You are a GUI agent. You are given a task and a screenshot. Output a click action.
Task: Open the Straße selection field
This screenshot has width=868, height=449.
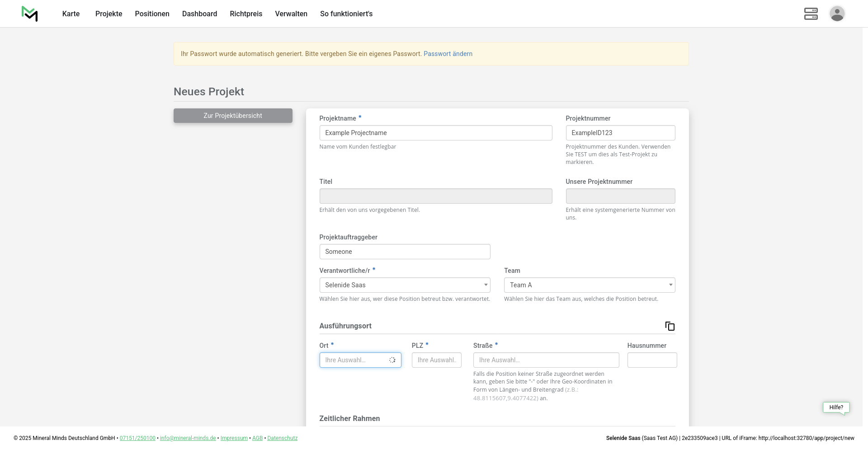pos(546,360)
